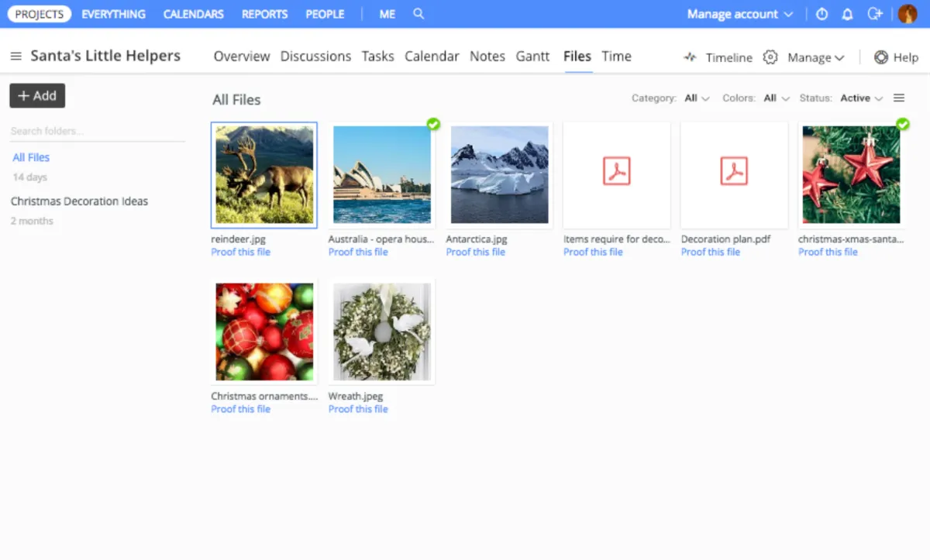Screen dimensions: 930x560
Task: Switch to the Time tab
Action: click(x=617, y=57)
